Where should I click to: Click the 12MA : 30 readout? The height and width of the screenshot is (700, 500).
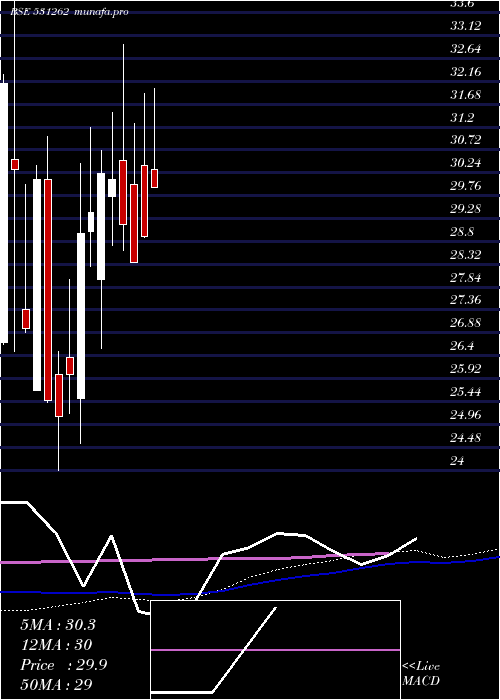coord(56,645)
